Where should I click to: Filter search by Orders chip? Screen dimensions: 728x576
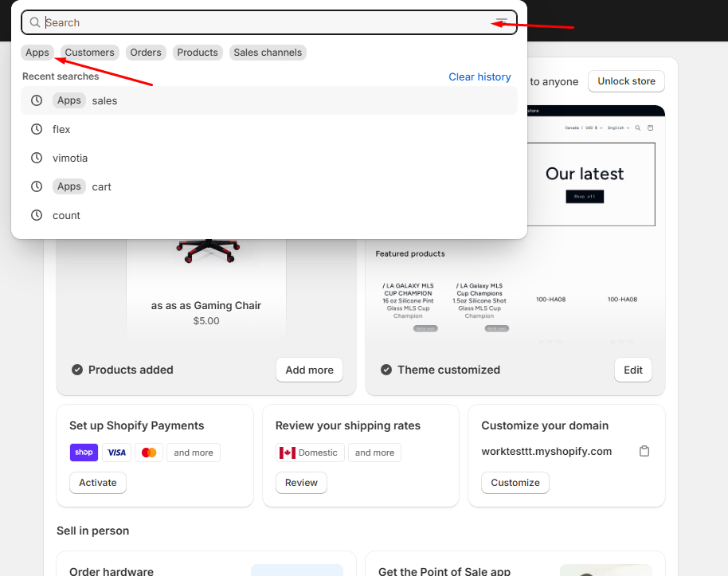point(146,53)
